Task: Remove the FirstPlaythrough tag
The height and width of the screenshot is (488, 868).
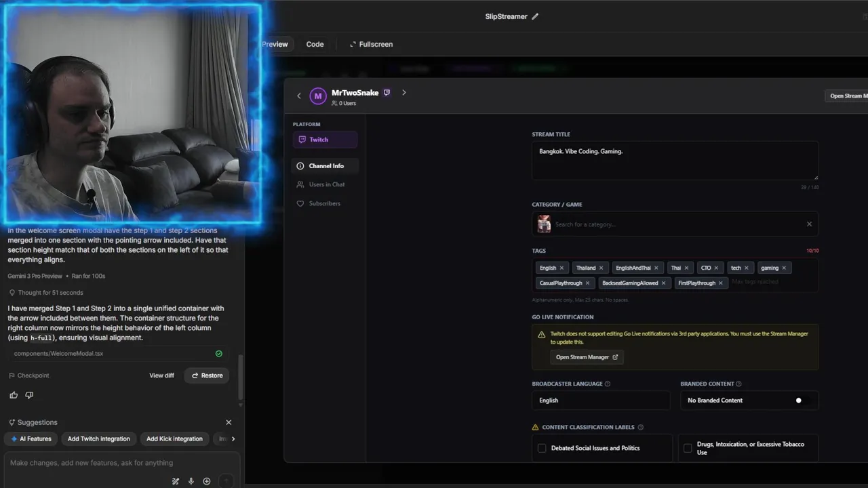Action: (x=721, y=283)
